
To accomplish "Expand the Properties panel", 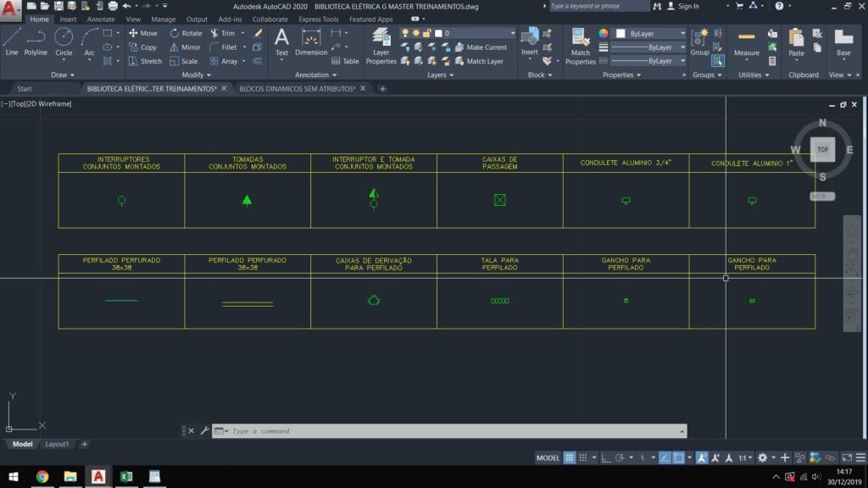I will 621,75.
